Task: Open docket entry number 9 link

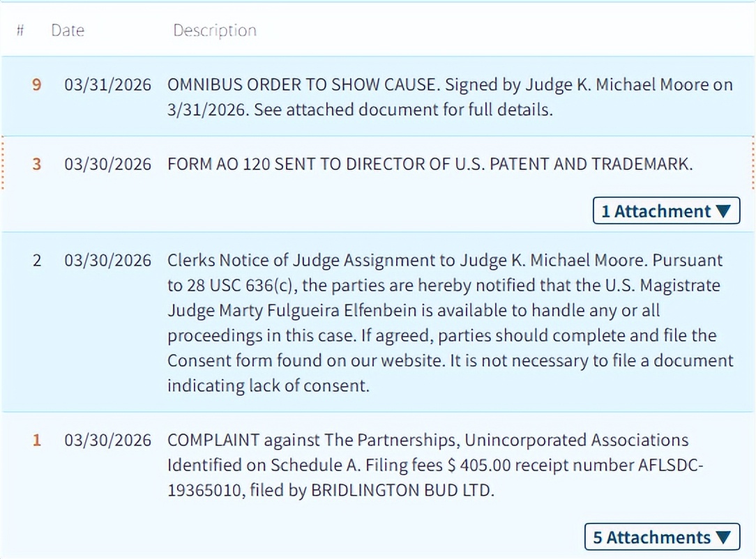Action: [37, 85]
